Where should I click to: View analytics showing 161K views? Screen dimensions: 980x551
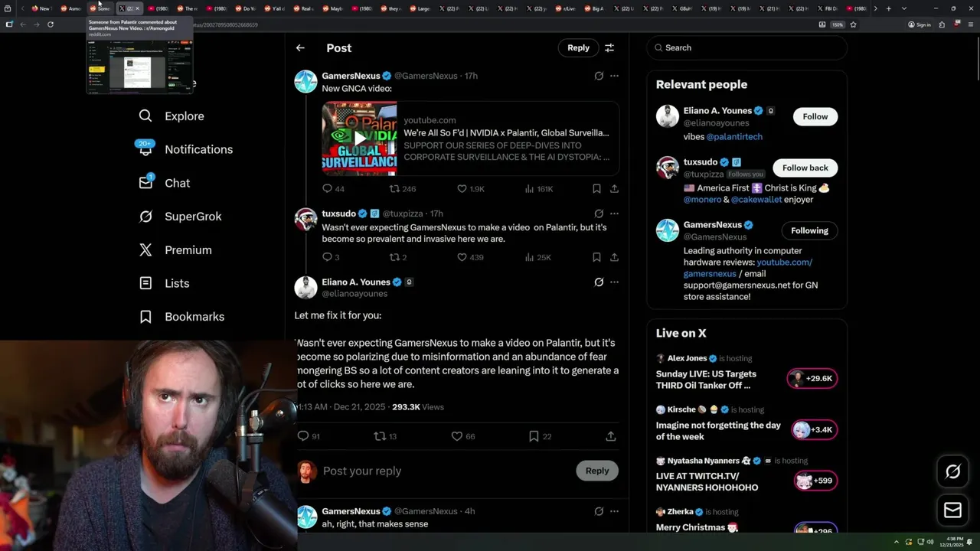[539, 188]
